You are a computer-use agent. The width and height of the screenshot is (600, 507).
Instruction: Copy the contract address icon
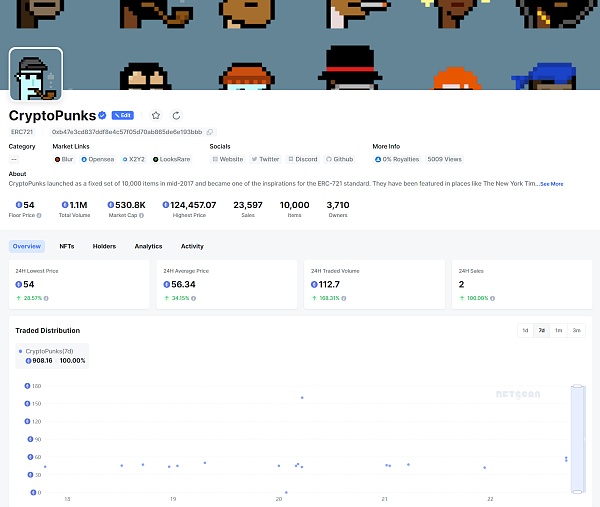[210, 132]
